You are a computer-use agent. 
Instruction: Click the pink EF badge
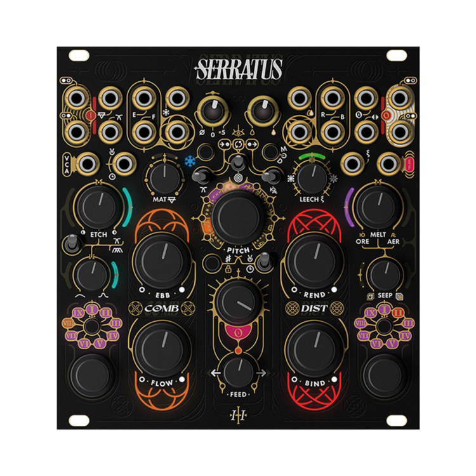(x=409, y=164)
